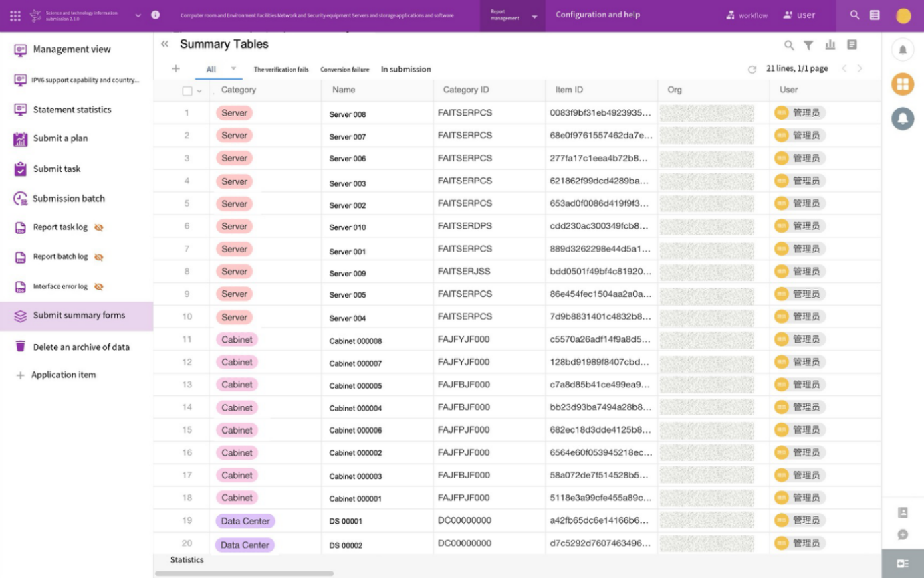Screen dimensions: 924x578
Task: Click Cabinet tag in row Cabinet 000008
Action: [x=237, y=339]
